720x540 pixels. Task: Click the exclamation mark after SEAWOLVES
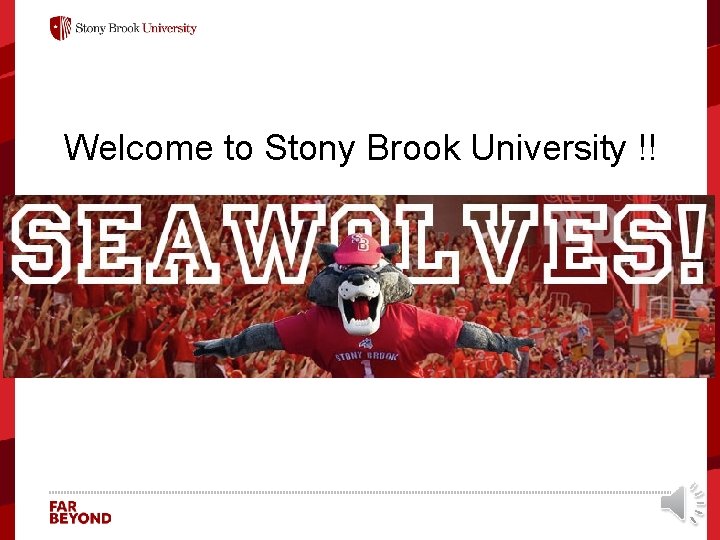click(694, 243)
